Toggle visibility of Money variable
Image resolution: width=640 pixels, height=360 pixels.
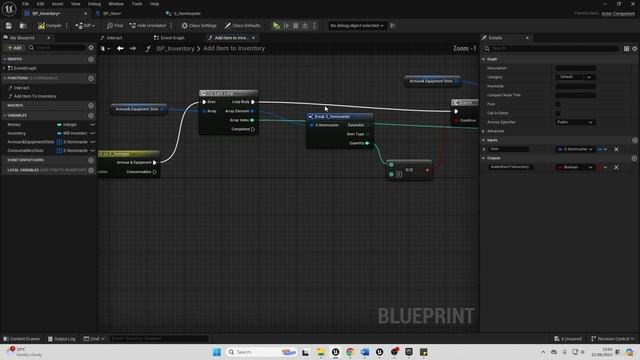tap(92, 124)
